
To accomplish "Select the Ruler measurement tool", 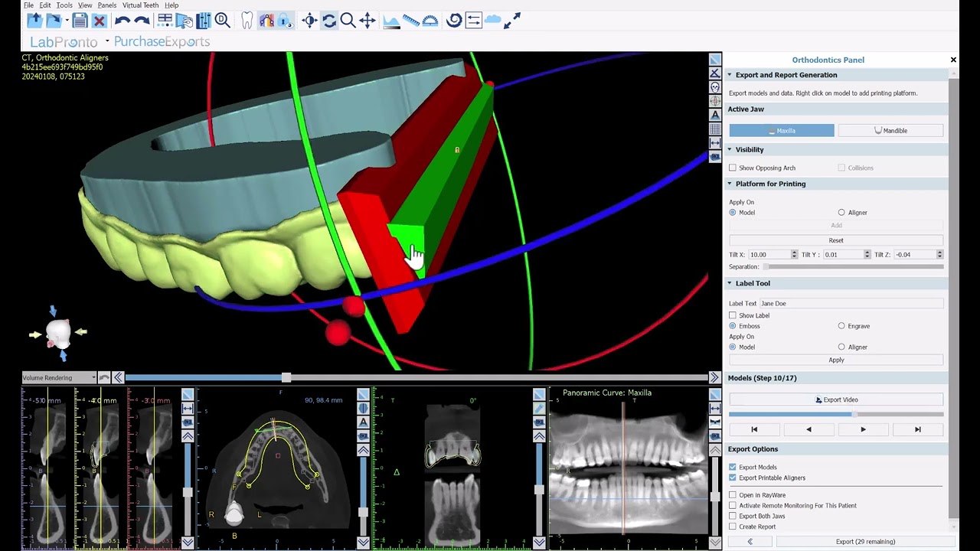I will [x=411, y=21].
